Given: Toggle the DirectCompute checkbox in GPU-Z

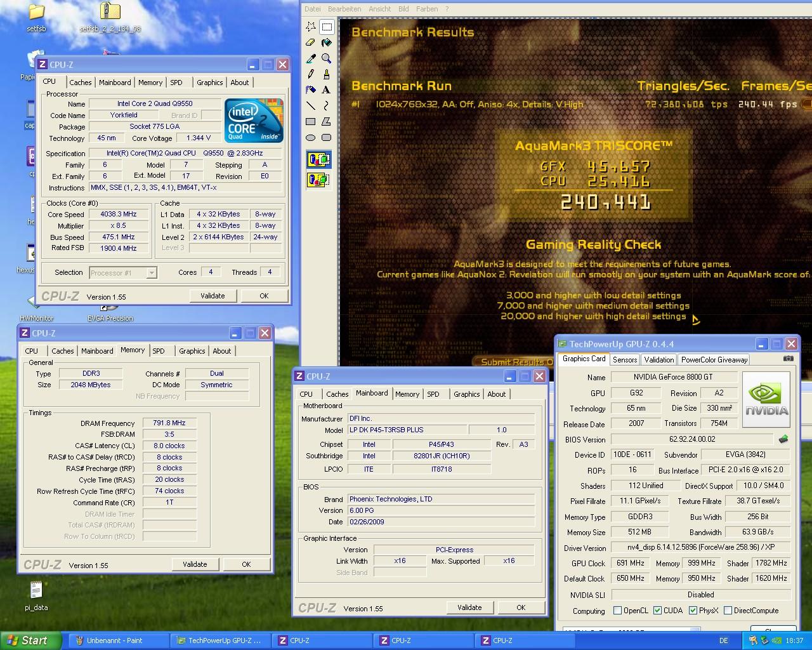Looking at the screenshot, I should (x=728, y=611).
